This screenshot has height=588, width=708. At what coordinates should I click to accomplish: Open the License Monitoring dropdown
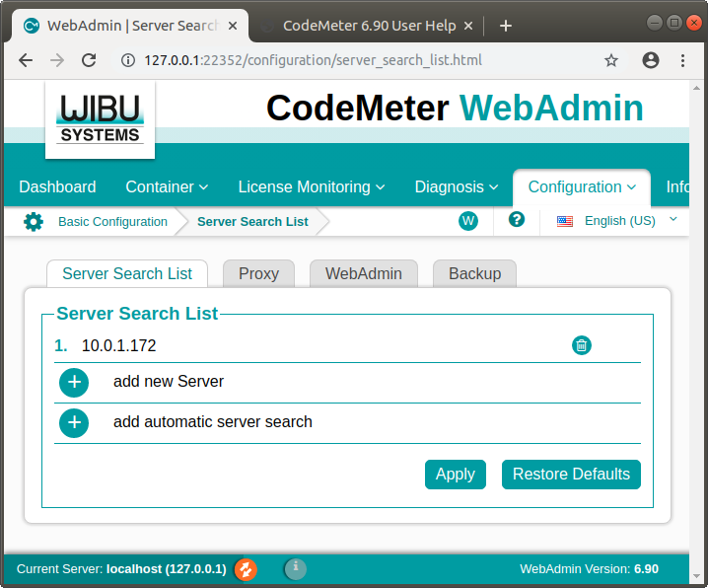[x=311, y=186]
